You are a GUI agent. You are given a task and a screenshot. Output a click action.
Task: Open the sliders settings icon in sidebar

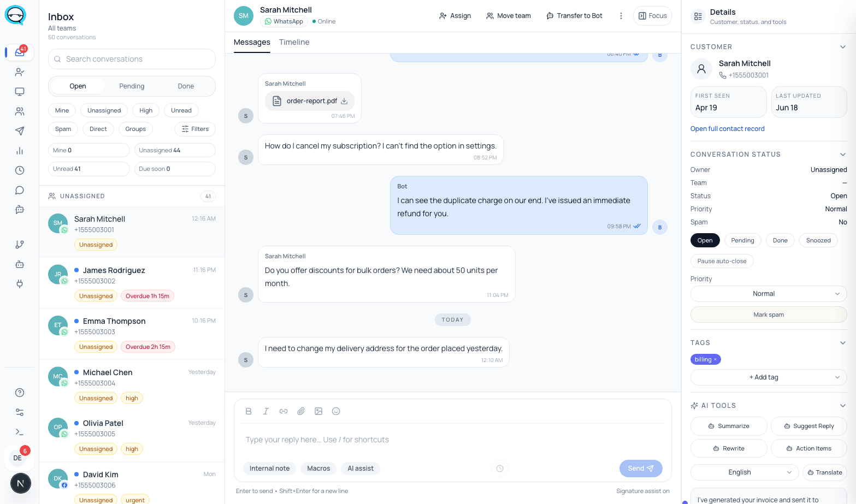[20, 412]
